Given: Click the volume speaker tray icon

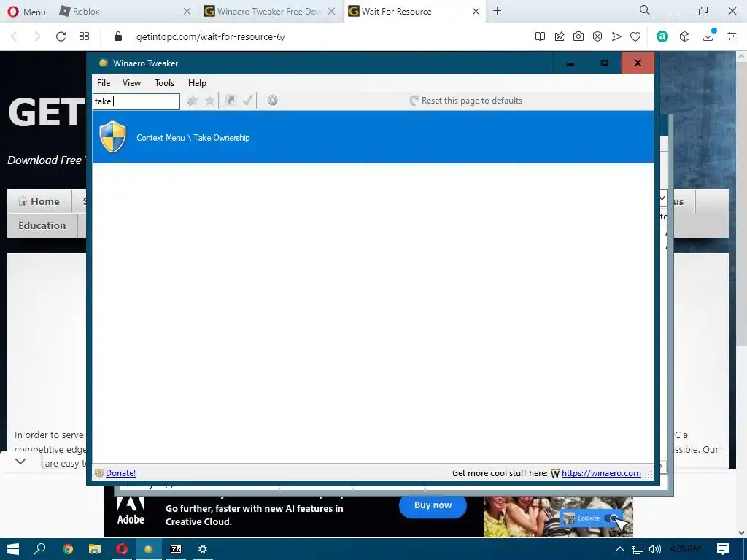Looking at the screenshot, I should 655,549.
